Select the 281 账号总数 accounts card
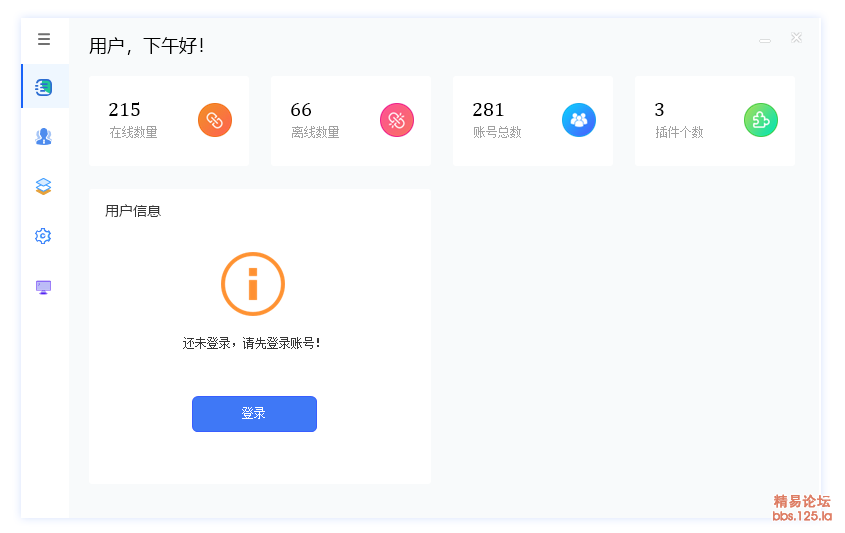The width and height of the screenshot is (845, 533). click(533, 121)
